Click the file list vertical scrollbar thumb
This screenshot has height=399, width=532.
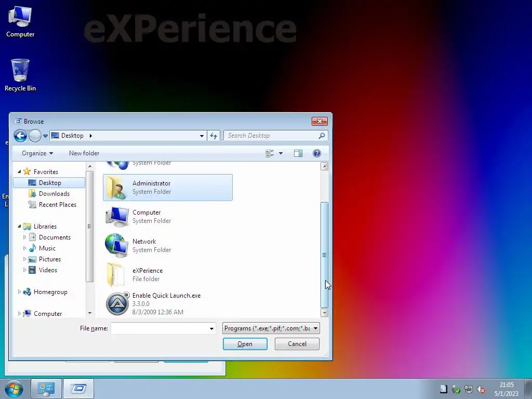(324, 255)
